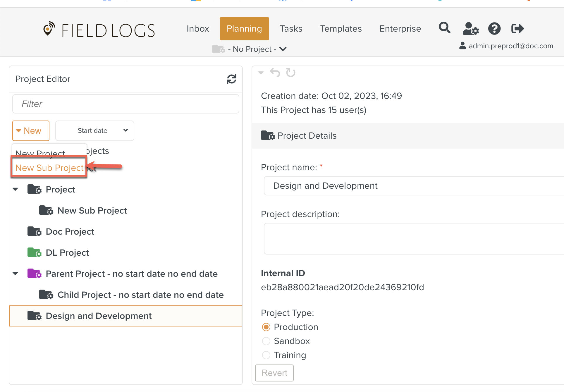Open user settings icon in header
Image resolution: width=564 pixels, height=392 pixels.
[470, 29]
